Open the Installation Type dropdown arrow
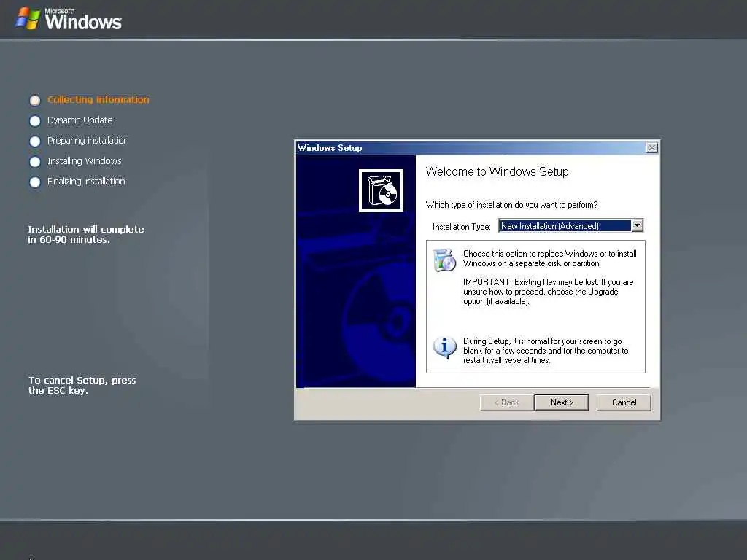747x560 pixels. click(x=637, y=225)
